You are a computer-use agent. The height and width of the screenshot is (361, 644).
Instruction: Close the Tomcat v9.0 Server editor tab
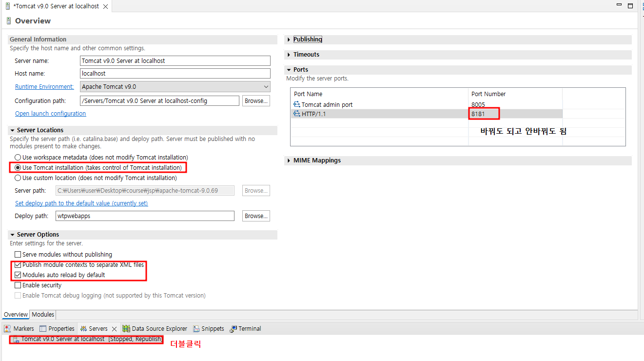(105, 6)
